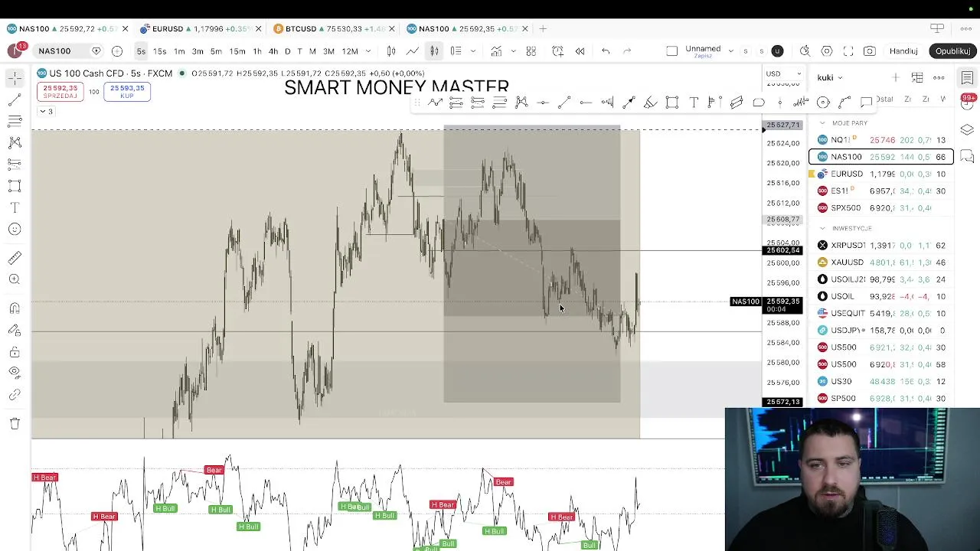Image resolution: width=980 pixels, height=551 pixels.
Task: Expand the timeframe dropdown arrow
Action: click(x=368, y=51)
